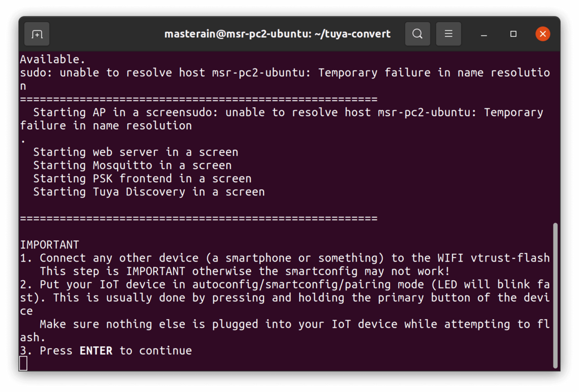Open the hamburger menu

(448, 34)
